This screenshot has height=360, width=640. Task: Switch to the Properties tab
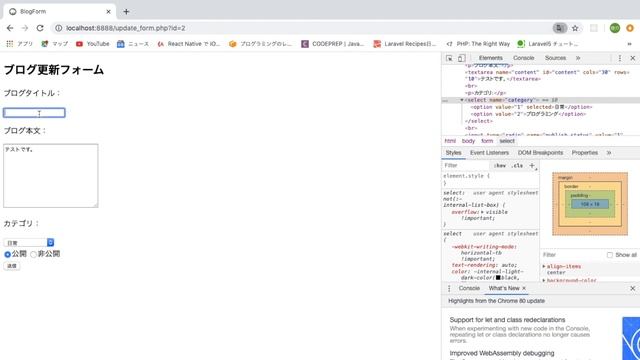[x=584, y=153]
